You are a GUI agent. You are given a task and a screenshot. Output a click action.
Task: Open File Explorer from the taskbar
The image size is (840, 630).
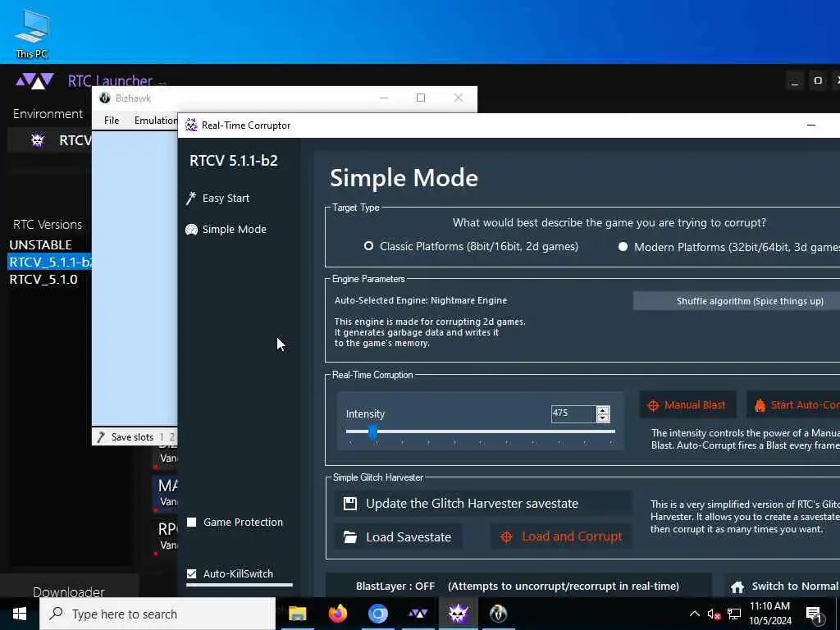(297, 614)
